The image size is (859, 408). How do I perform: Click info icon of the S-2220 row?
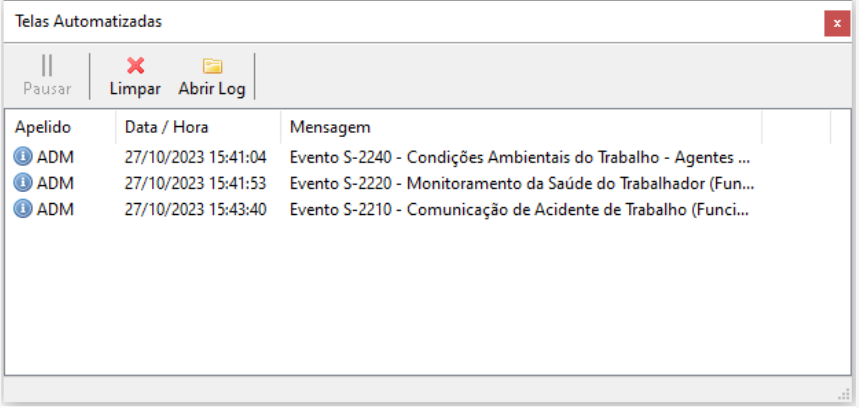[22, 183]
